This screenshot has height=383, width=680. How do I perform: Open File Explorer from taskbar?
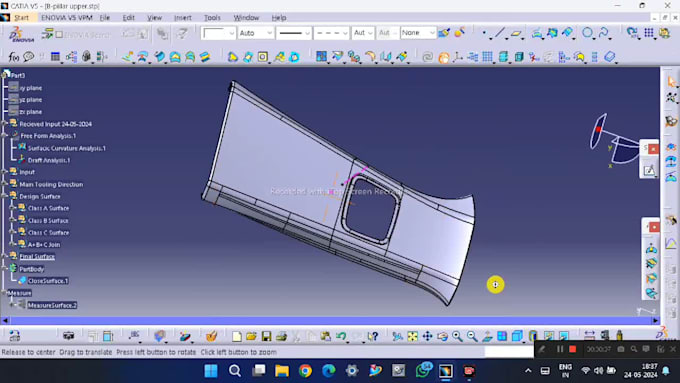282,371
